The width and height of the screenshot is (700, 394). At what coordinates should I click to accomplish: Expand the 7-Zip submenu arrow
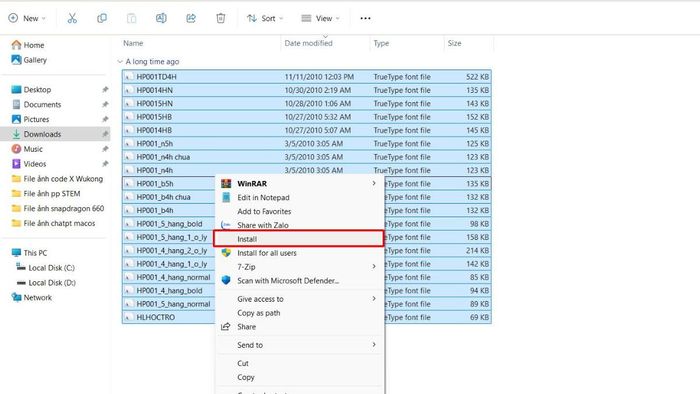pyautogui.click(x=374, y=266)
